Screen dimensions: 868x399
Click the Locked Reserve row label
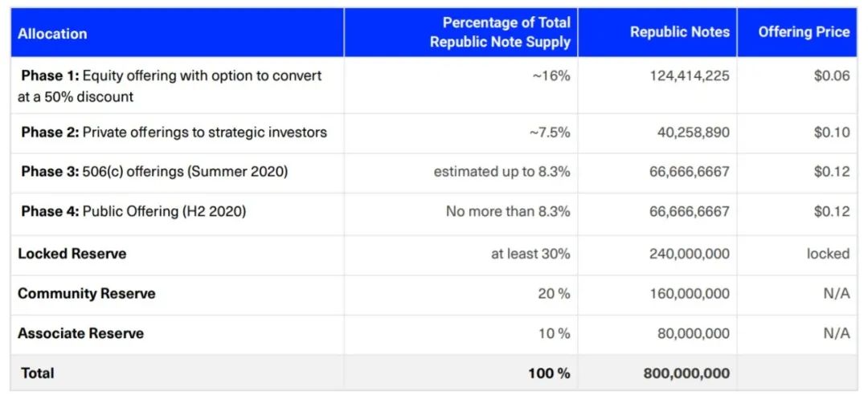[x=72, y=254]
